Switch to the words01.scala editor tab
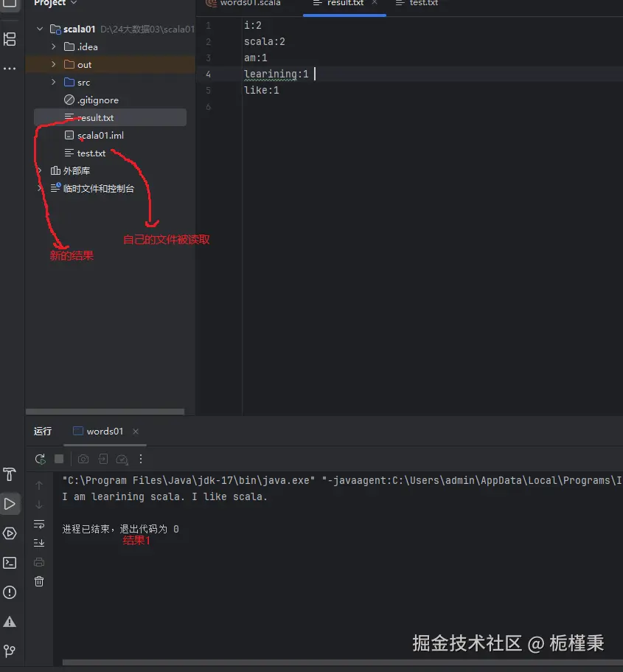The image size is (623, 672). (x=243, y=4)
